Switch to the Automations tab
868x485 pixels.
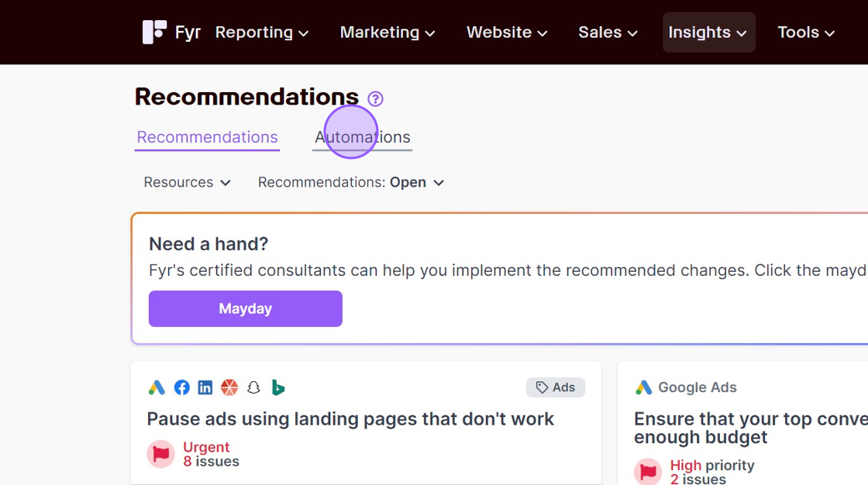(x=363, y=137)
